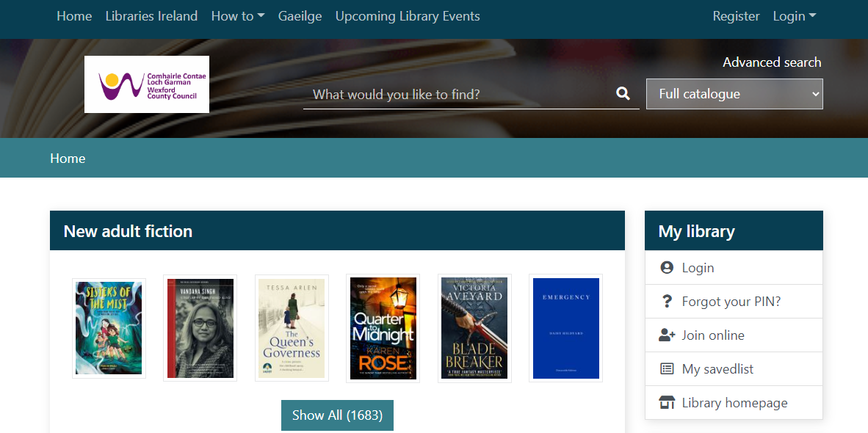868x433 pixels.
Task: Open the My savedlist link
Action: click(717, 369)
